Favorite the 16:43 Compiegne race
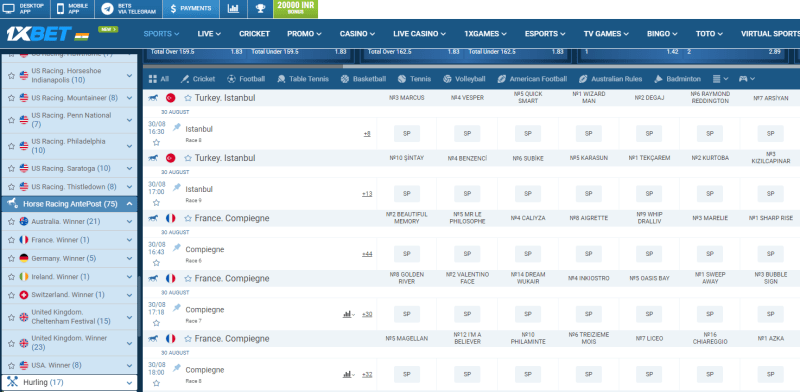 coord(157,263)
